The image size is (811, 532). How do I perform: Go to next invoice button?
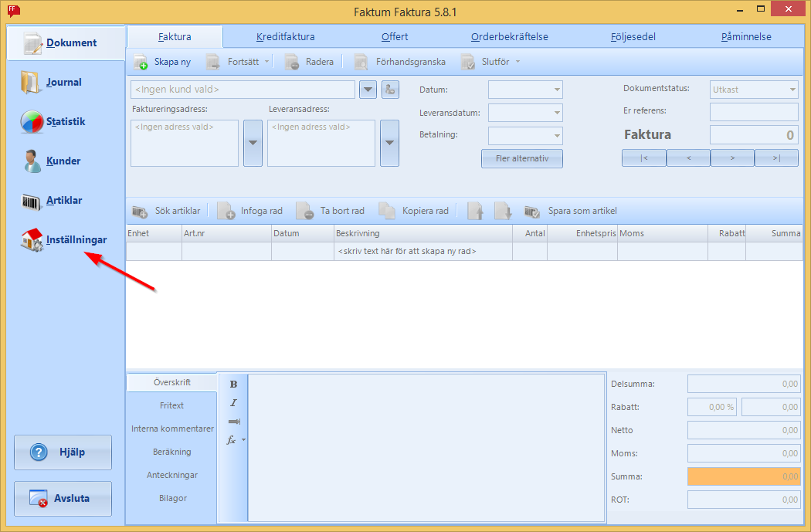click(x=732, y=158)
